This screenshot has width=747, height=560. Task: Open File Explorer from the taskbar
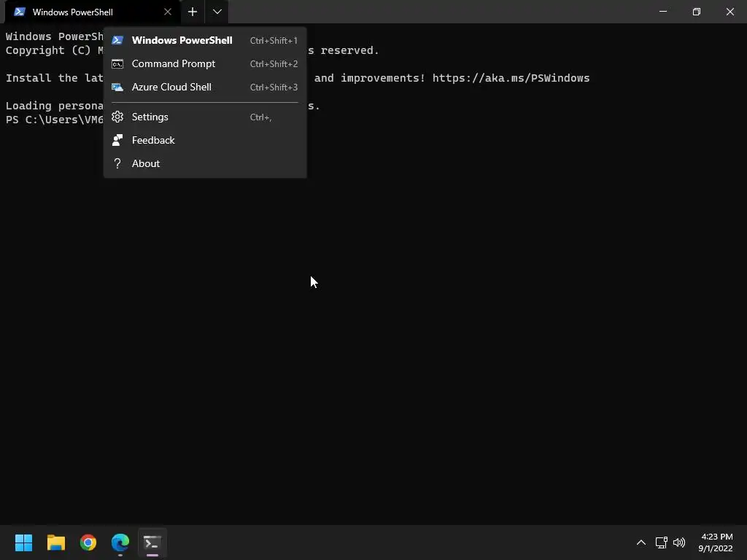pyautogui.click(x=55, y=542)
